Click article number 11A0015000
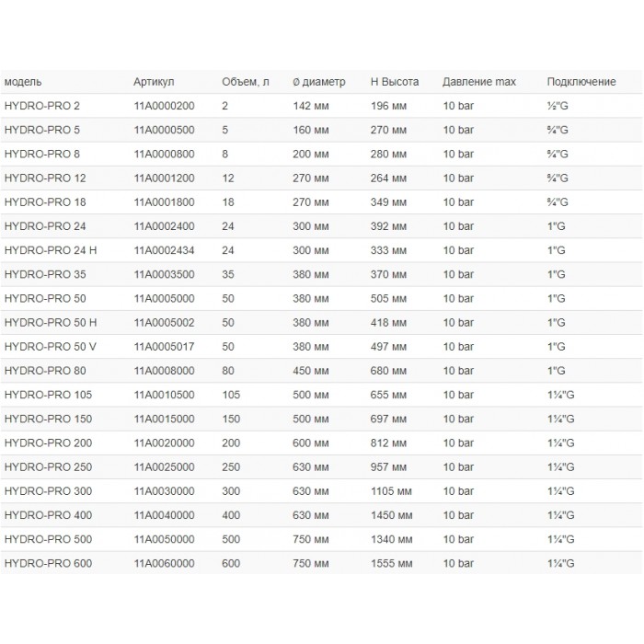This screenshot has height=644, width=644. (165, 419)
